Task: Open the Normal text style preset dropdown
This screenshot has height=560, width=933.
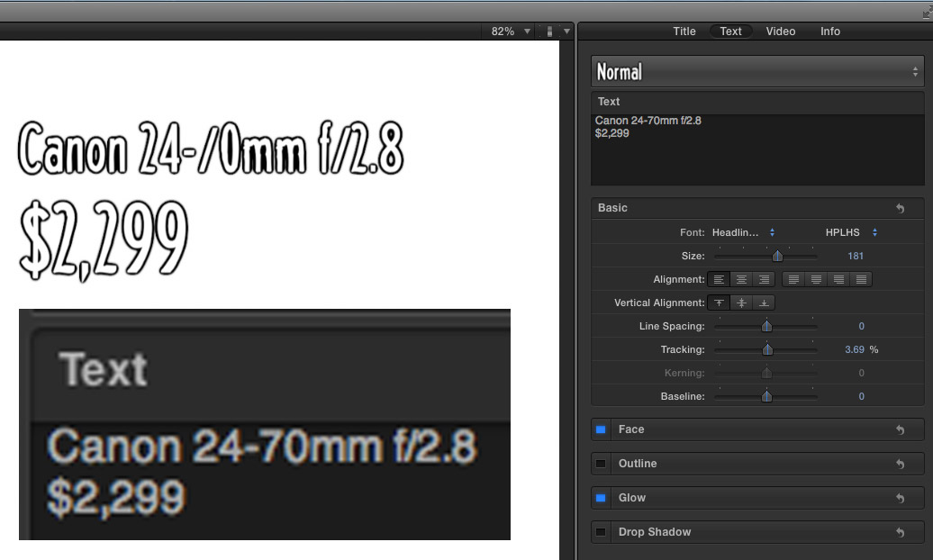Action: coord(757,72)
